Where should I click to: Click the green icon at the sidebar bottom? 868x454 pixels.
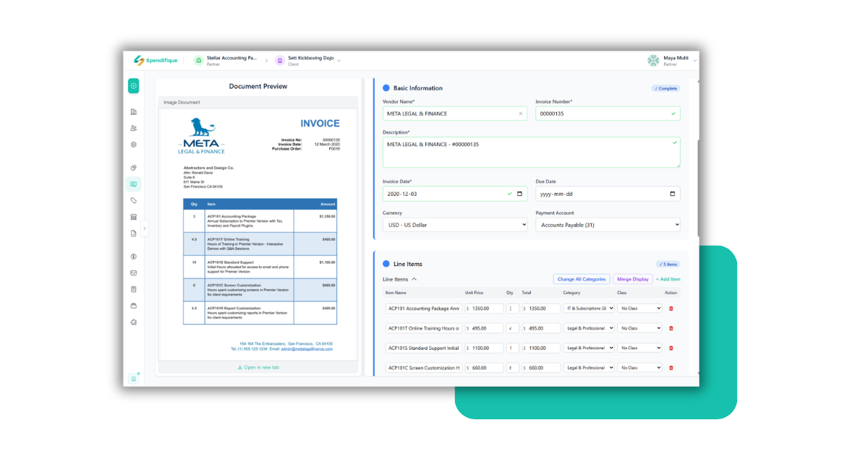coord(134,378)
